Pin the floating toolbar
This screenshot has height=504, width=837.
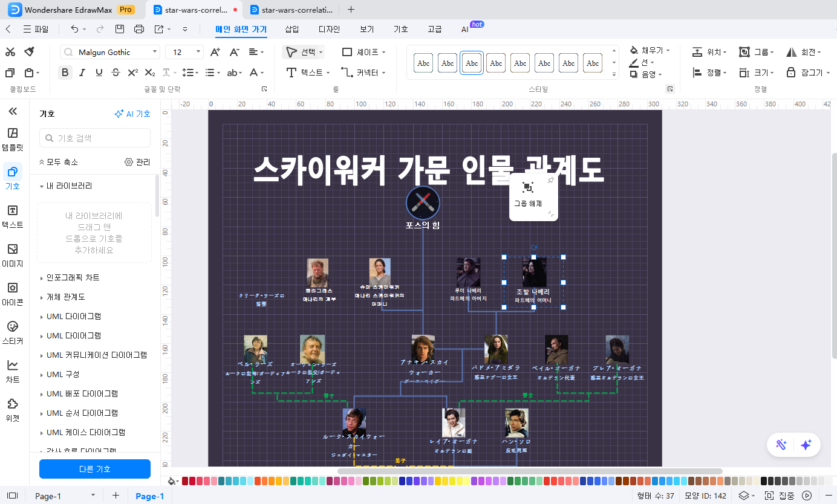[550, 180]
